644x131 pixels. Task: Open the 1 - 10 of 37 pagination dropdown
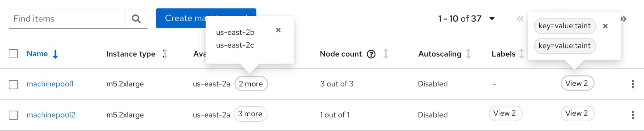492,19
